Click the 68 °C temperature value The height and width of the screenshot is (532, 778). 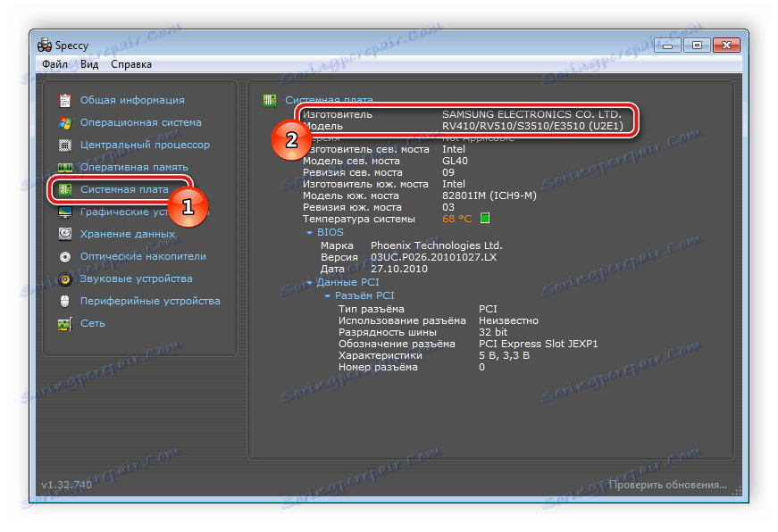457,219
